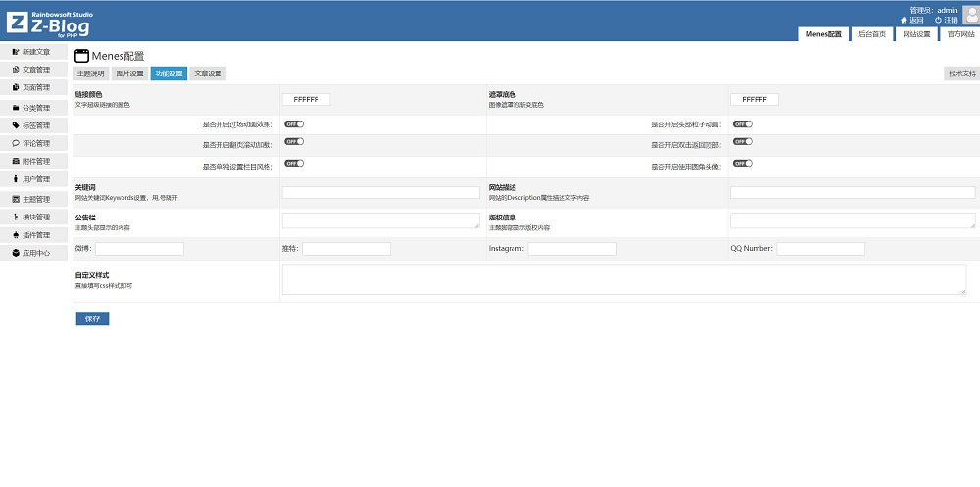Open 插件管理 via its sidebar icon
The image size is (980, 487).
pyautogui.click(x=16, y=235)
